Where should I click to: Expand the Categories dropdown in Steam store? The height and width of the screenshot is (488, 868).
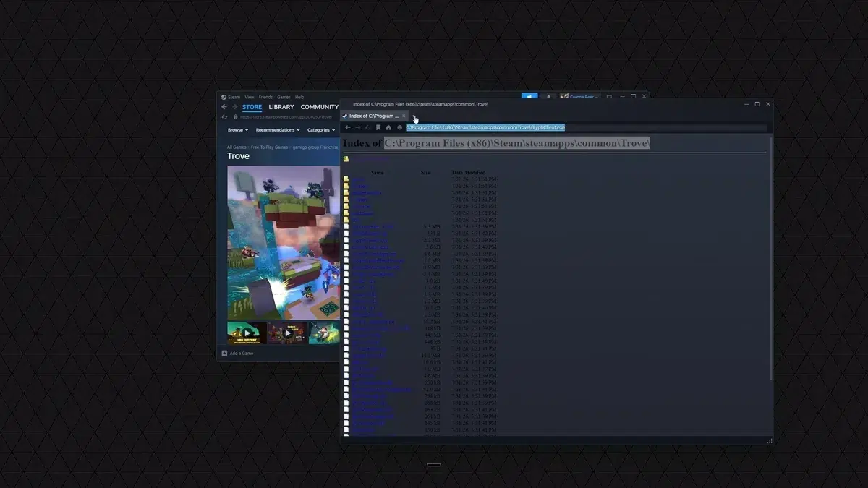pyautogui.click(x=321, y=130)
